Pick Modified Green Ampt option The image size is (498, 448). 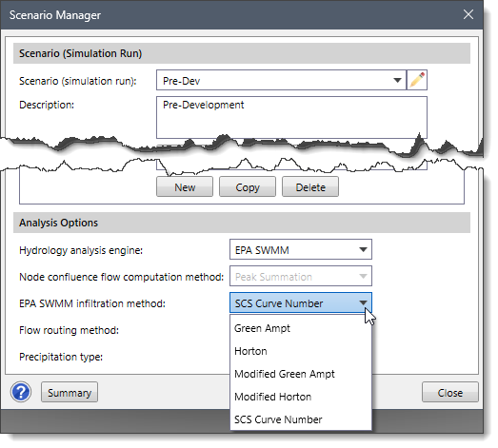tap(301, 374)
